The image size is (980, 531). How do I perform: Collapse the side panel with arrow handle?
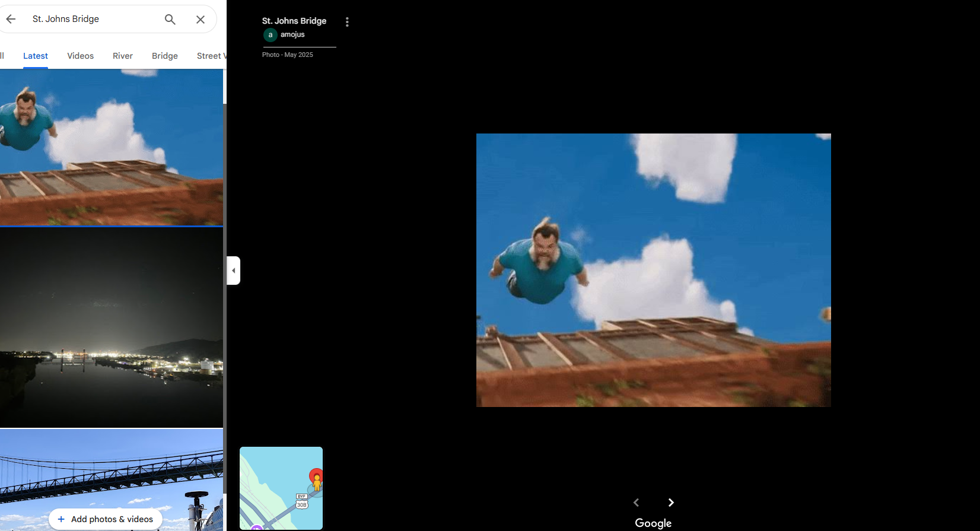(x=234, y=271)
